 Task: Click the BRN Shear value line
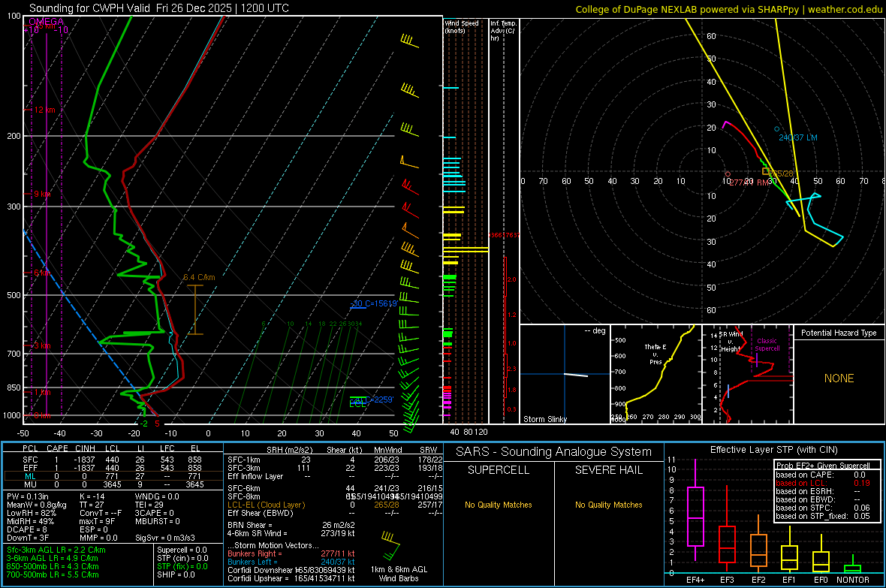point(291,525)
